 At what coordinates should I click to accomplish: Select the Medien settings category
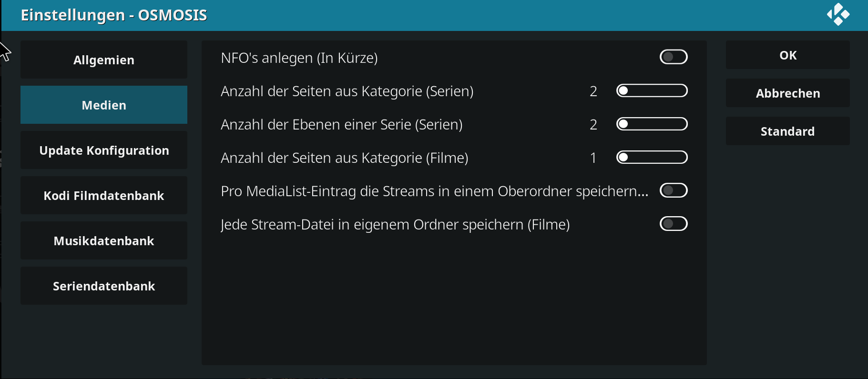pos(104,105)
